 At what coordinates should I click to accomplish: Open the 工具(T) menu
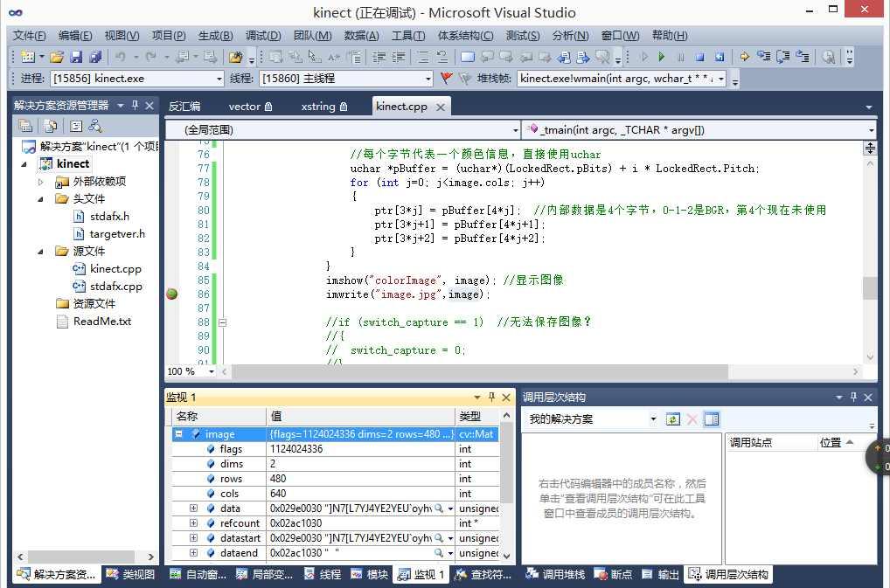(x=408, y=36)
